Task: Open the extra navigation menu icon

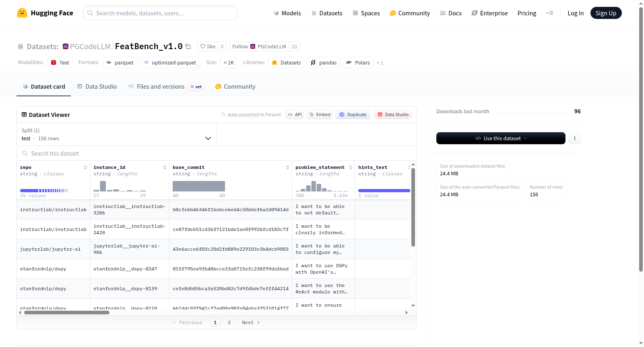Action: point(549,13)
